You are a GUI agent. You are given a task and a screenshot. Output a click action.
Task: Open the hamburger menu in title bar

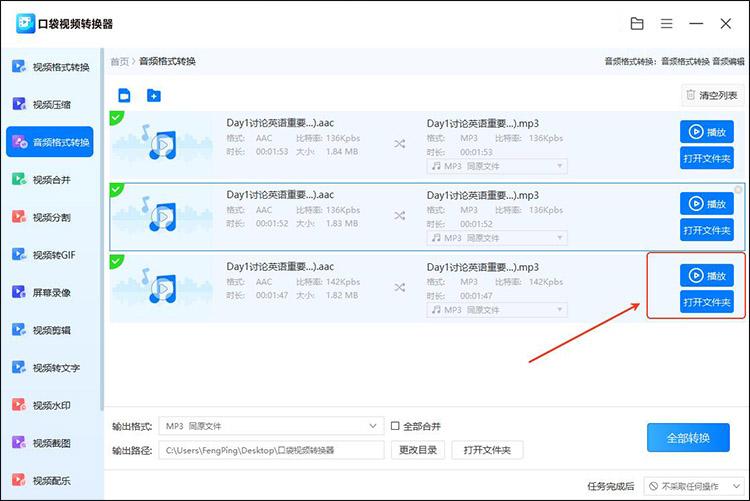coord(667,23)
